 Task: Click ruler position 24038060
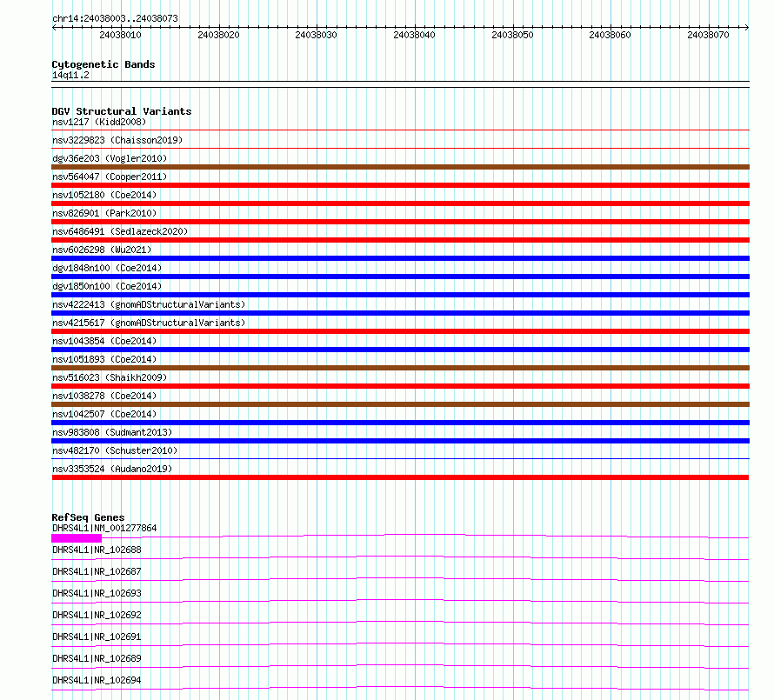pyautogui.click(x=611, y=35)
